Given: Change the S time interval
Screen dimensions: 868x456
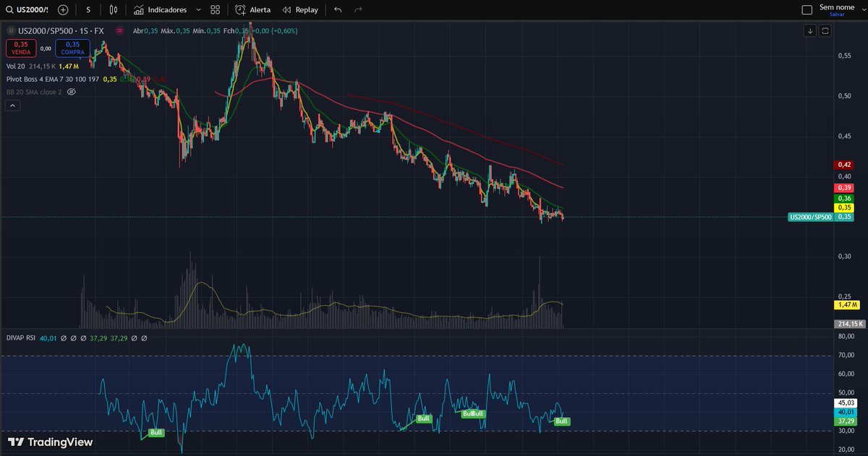Looking at the screenshot, I should tap(88, 9).
